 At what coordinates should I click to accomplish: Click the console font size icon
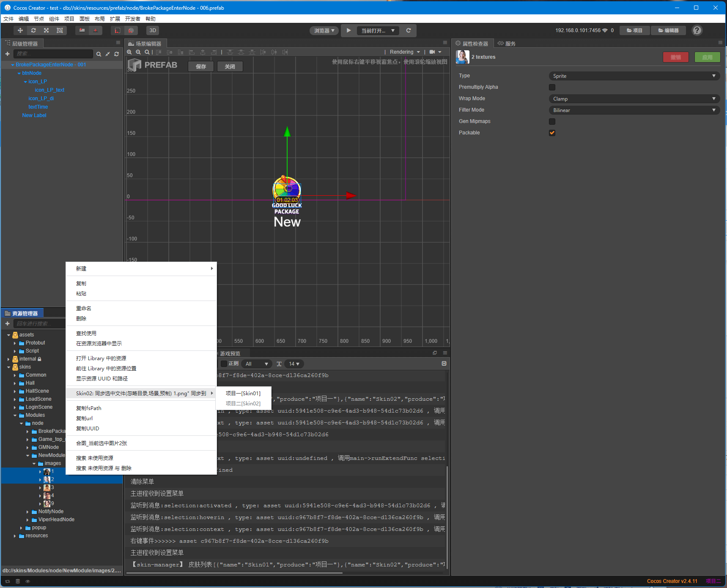click(x=279, y=364)
